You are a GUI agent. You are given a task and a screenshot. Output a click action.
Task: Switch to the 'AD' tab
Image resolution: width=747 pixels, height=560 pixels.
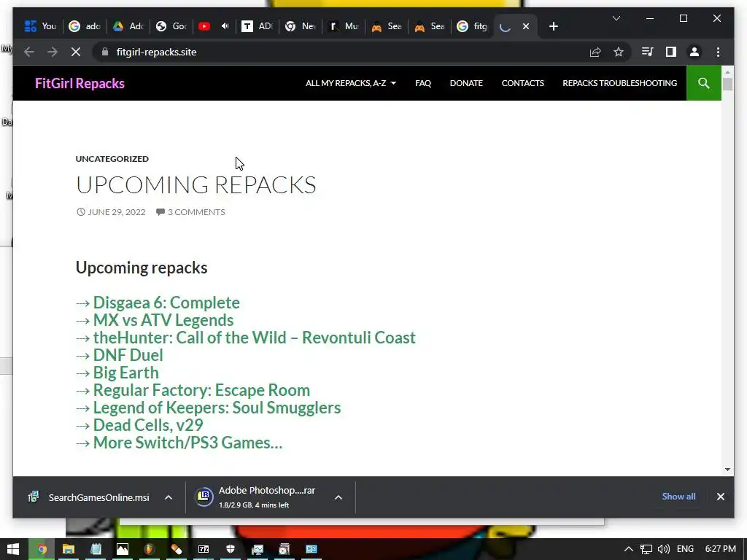click(x=257, y=27)
